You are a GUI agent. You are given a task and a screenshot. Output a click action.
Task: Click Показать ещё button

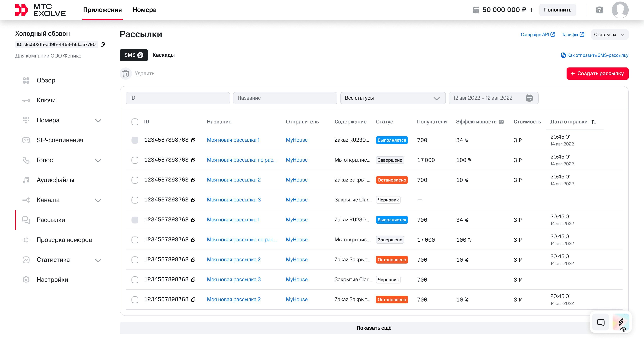pyautogui.click(x=374, y=328)
